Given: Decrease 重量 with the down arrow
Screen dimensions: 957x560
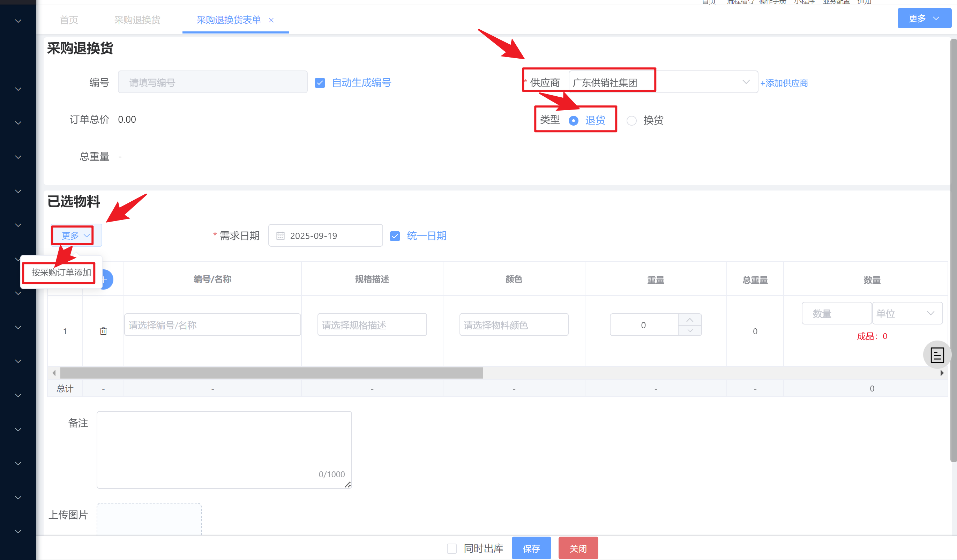Looking at the screenshot, I should click(x=690, y=330).
